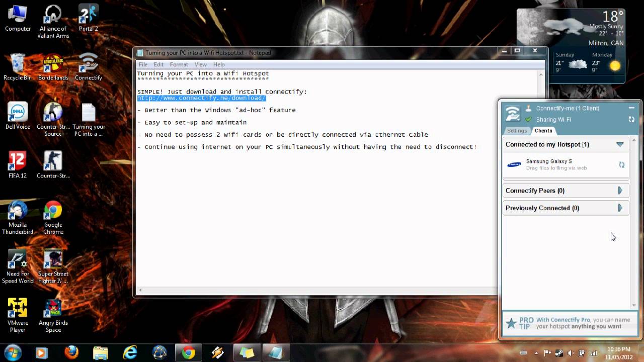Open Internet Explorer from the taskbar
Image resolution: width=644 pixels, height=362 pixels.
[130, 353]
